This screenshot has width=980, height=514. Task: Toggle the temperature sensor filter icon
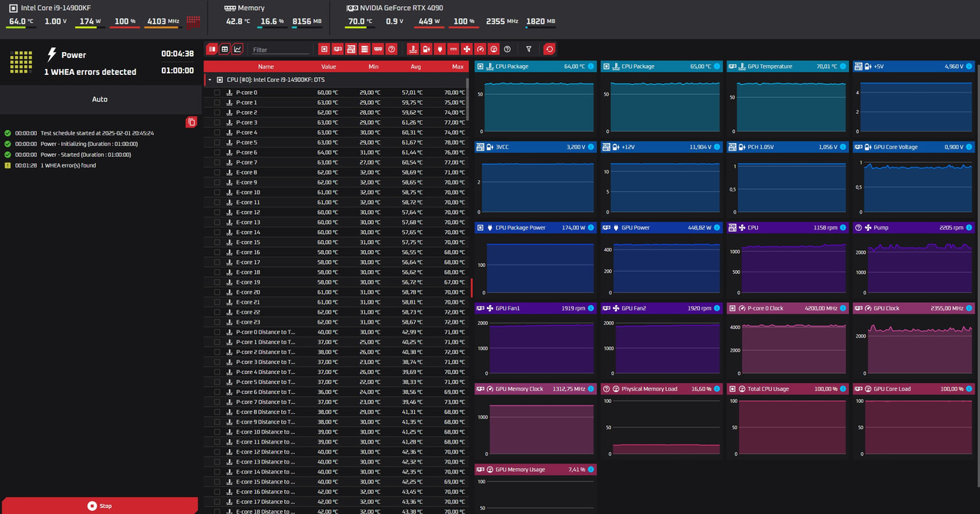click(x=413, y=49)
